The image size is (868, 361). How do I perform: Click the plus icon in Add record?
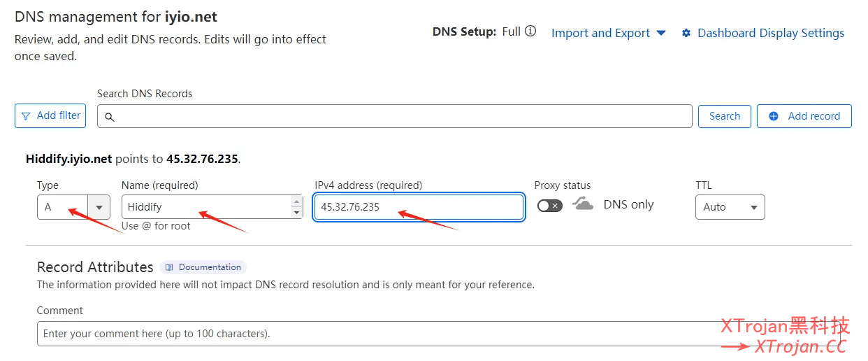(x=774, y=116)
